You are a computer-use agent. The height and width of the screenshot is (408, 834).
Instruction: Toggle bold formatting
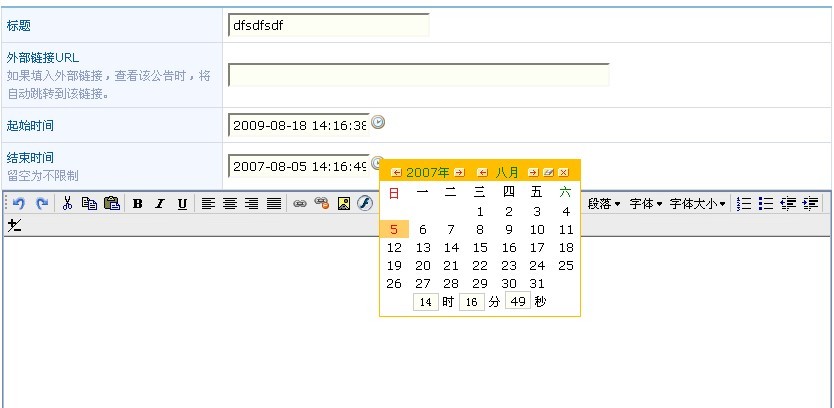[x=137, y=204]
